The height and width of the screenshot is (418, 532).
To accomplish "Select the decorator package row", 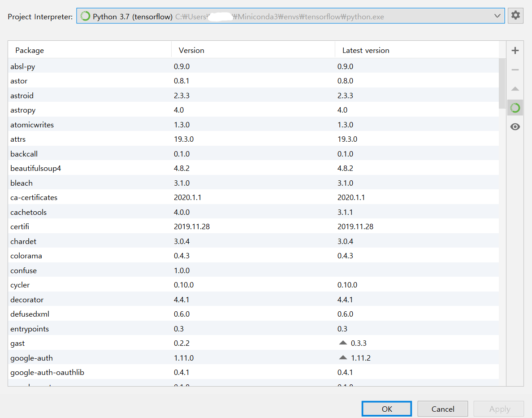I will tap(253, 300).
